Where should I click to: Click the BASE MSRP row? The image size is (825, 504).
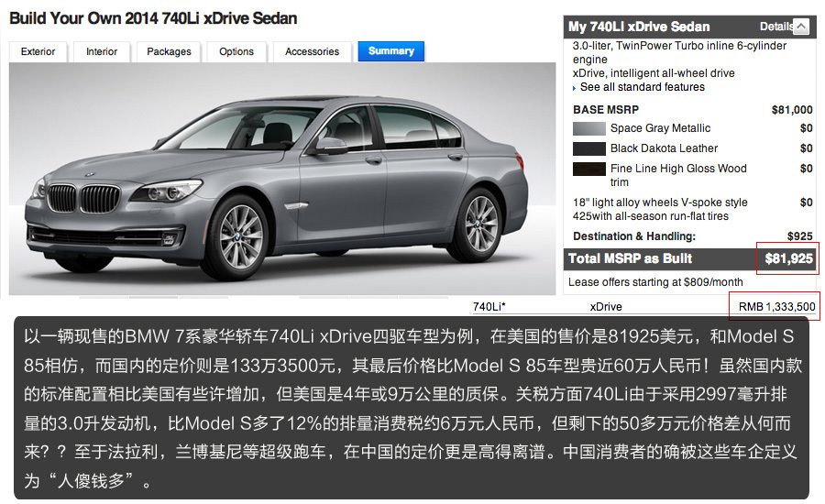tap(692, 109)
